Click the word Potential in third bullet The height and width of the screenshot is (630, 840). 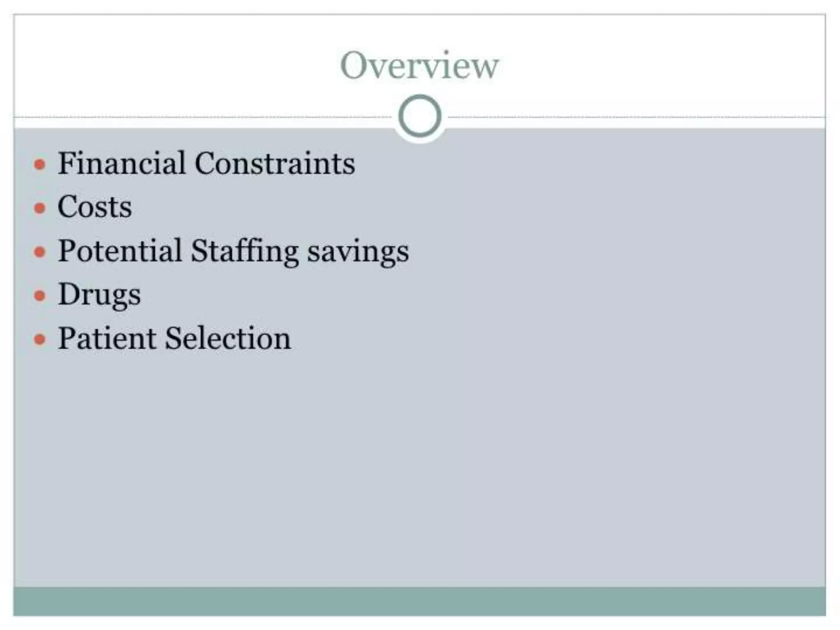tap(120, 250)
